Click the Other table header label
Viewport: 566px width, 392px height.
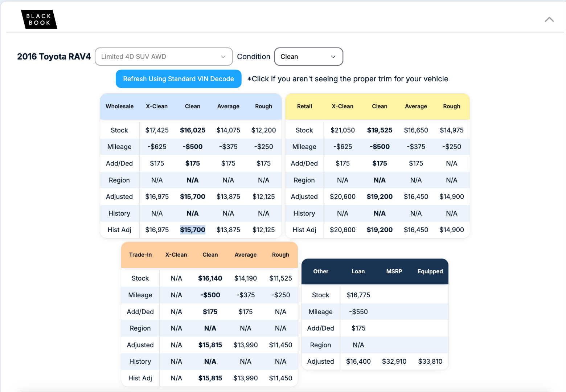[x=321, y=271]
